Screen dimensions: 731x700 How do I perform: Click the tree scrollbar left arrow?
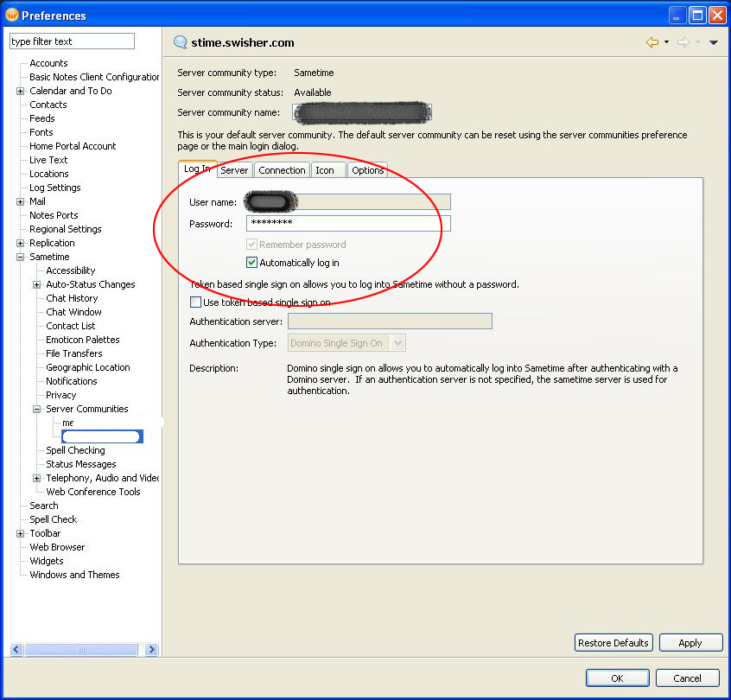(x=16, y=649)
